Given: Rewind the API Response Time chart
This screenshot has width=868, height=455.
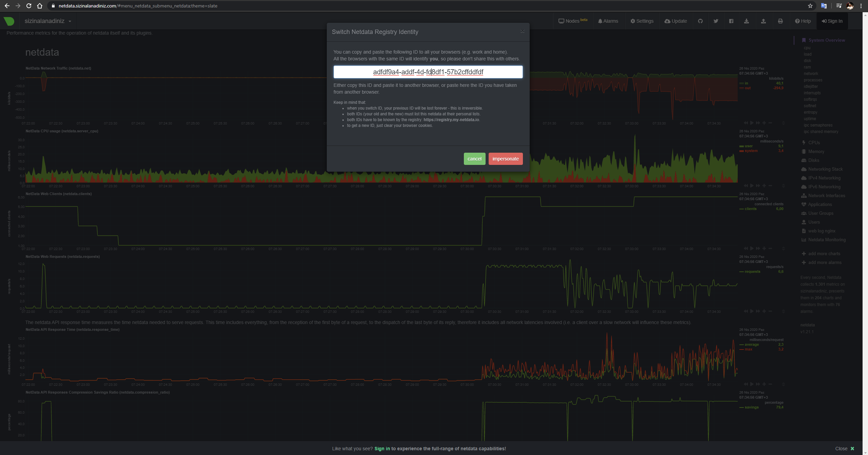Looking at the screenshot, I should [x=746, y=384].
